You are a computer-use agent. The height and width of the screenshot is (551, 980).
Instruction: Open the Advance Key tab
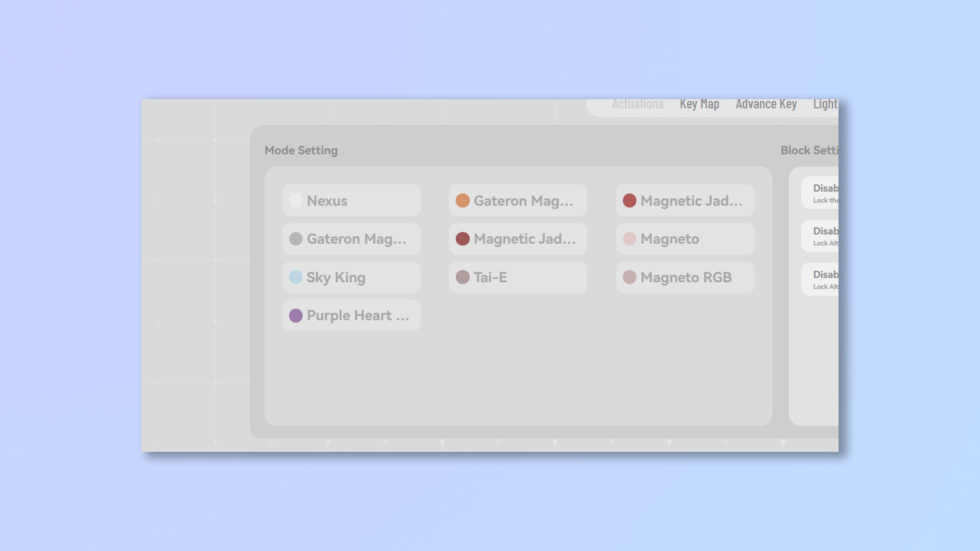pyautogui.click(x=766, y=103)
